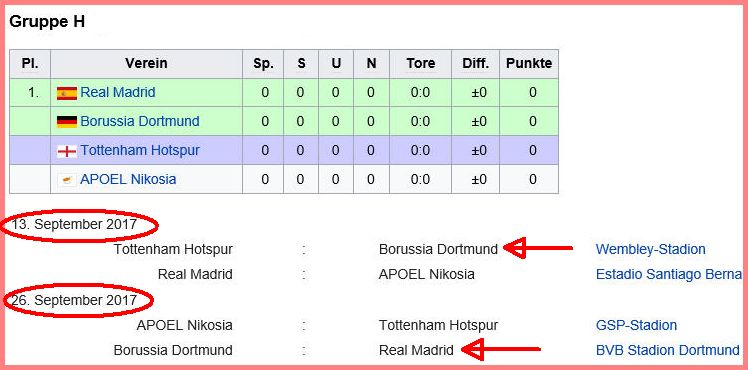The height and width of the screenshot is (370, 748).
Task: Click the Spain flag icon
Action: coord(67,93)
